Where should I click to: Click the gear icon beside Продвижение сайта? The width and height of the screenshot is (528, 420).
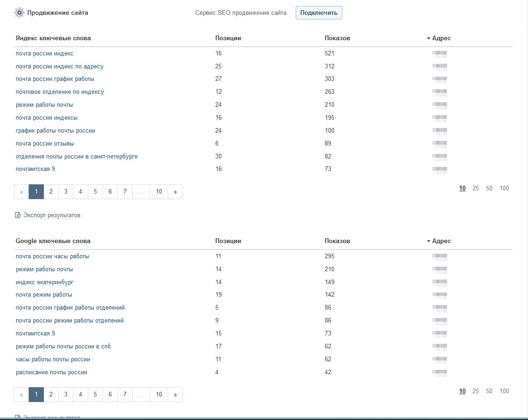19,12
